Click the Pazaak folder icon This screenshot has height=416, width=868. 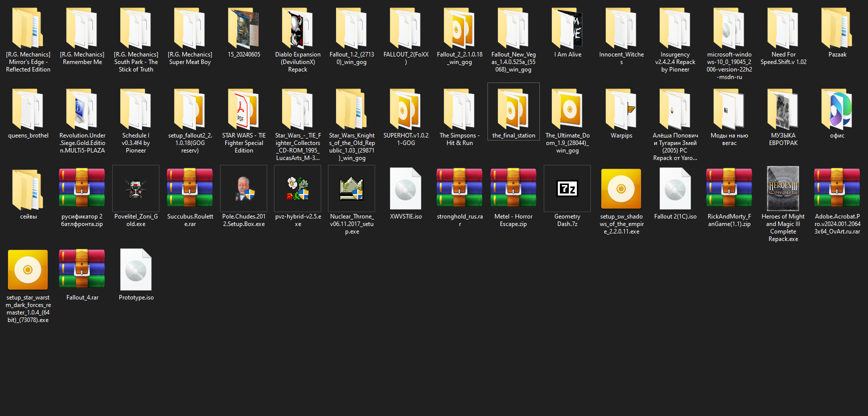[837, 28]
